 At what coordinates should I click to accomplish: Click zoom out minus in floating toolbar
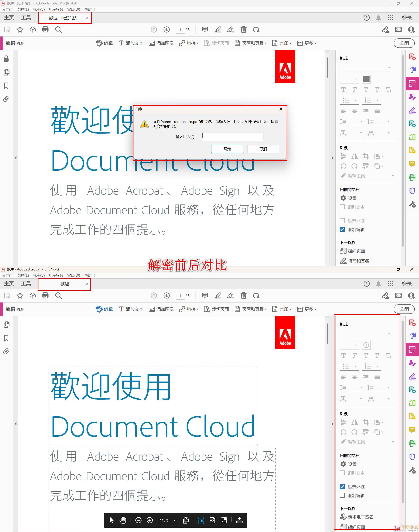coord(138,520)
